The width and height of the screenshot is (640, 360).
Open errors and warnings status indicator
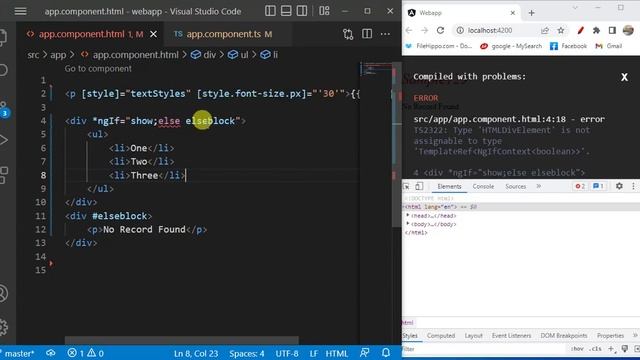85,353
